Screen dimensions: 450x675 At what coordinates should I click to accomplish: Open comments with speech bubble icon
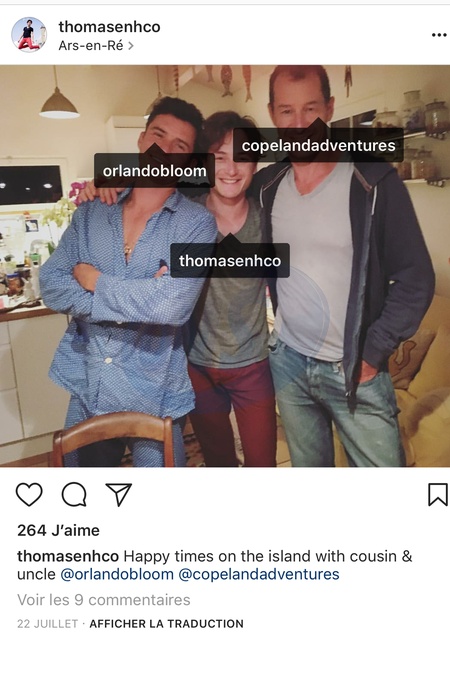(74, 494)
